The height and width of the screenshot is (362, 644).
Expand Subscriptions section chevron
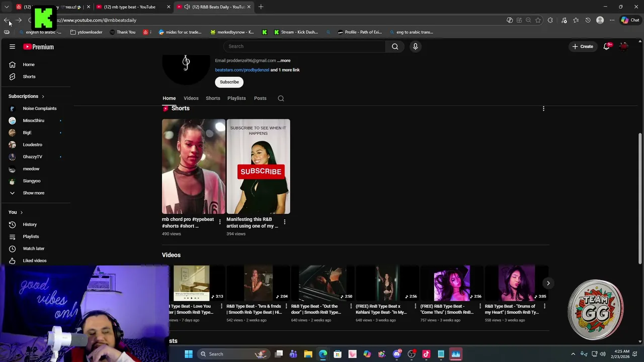tap(43, 96)
